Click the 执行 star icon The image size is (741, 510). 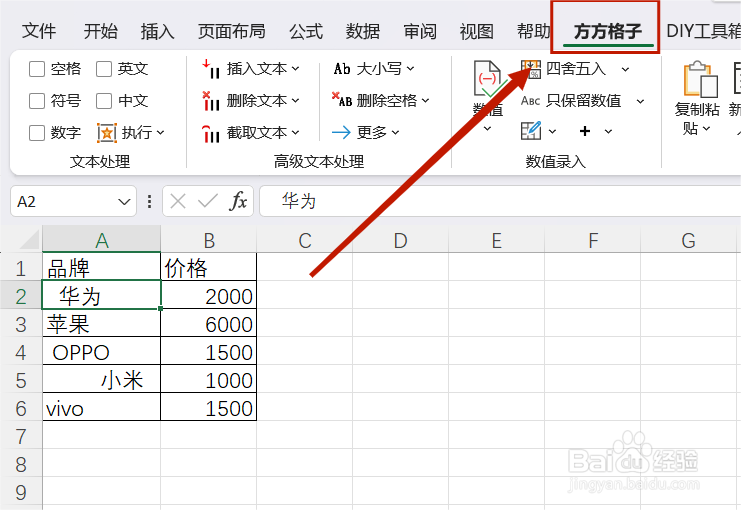coord(107,133)
